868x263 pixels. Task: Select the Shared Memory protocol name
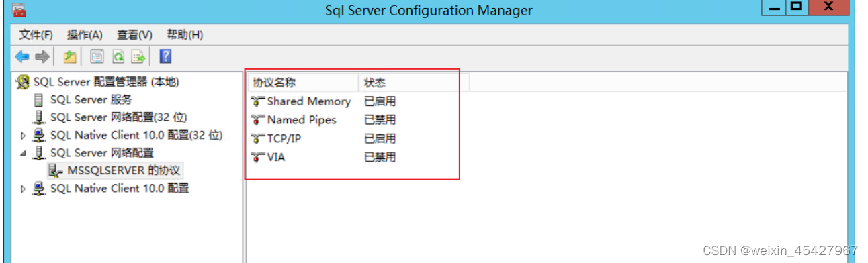point(309,101)
